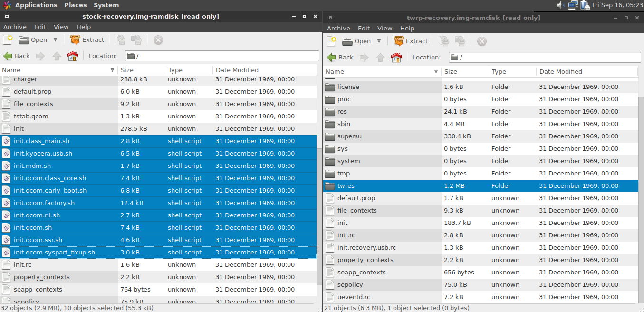This screenshot has width=644, height=312.
Task: Open Edit menu in twrp-recovery window
Action: (x=364, y=29)
